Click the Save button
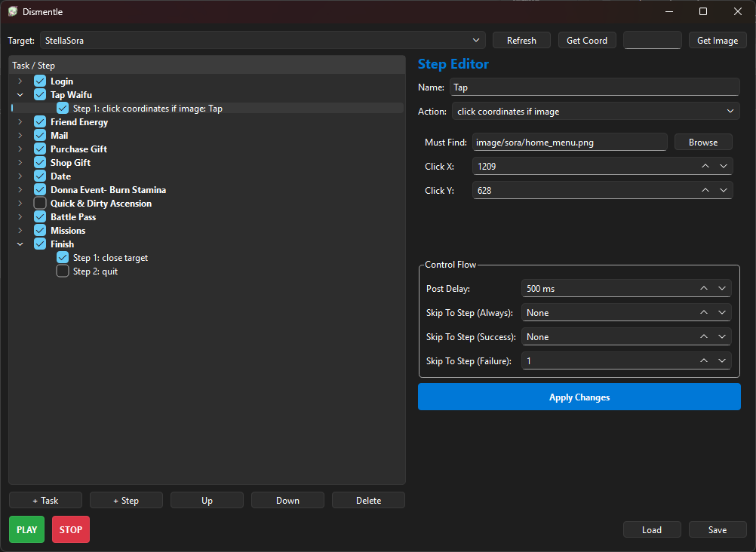Image resolution: width=756 pixels, height=552 pixels. coord(718,529)
